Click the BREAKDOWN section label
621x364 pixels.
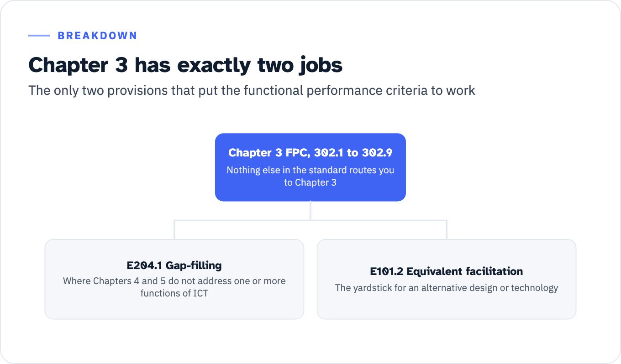[x=97, y=36]
